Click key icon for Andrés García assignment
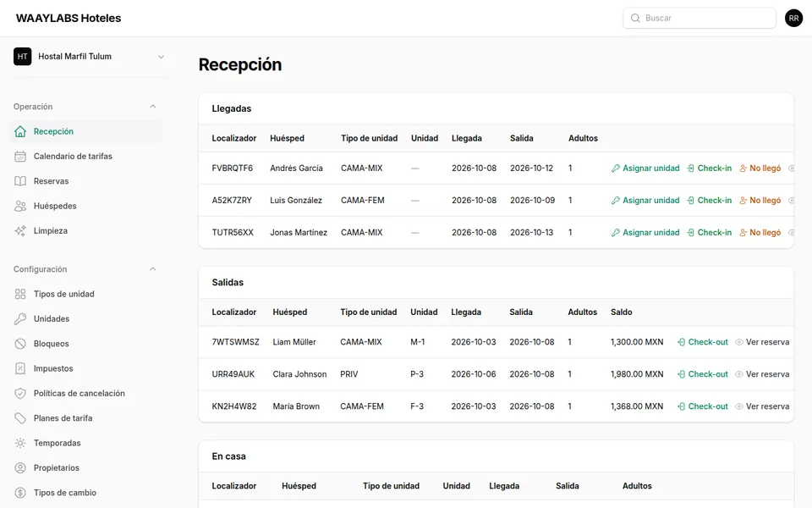Screen dimensions: 812x508 [x=615, y=168]
